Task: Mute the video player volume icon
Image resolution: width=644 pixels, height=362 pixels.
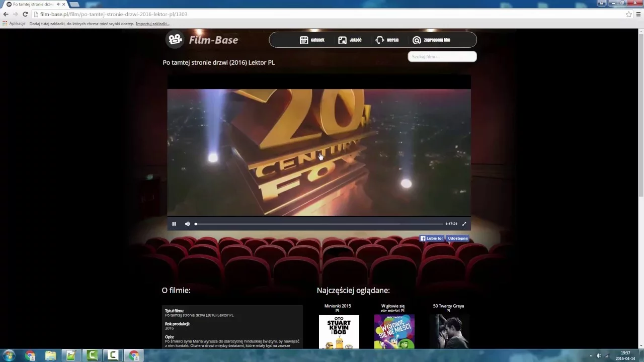Action: tap(187, 224)
